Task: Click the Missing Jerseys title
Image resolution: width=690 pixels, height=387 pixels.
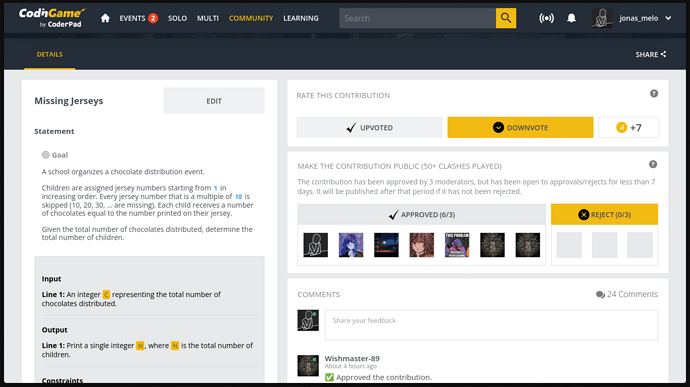Action: coord(69,101)
